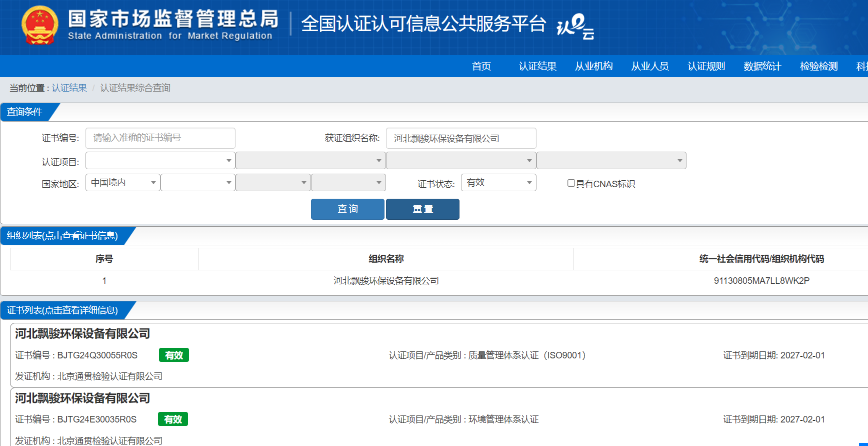Click the first certificate's company title

(82, 334)
